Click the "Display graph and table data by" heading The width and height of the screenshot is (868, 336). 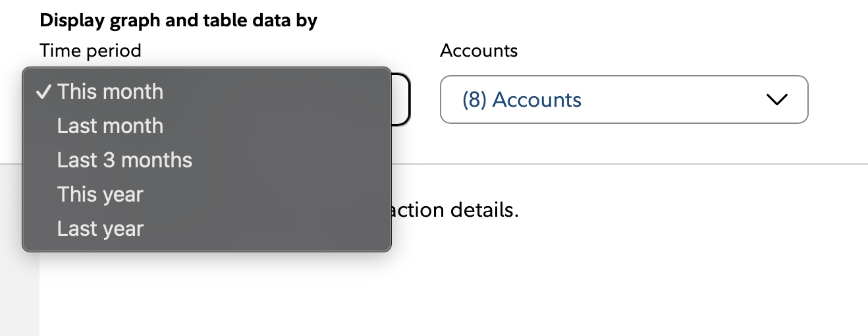point(178,20)
